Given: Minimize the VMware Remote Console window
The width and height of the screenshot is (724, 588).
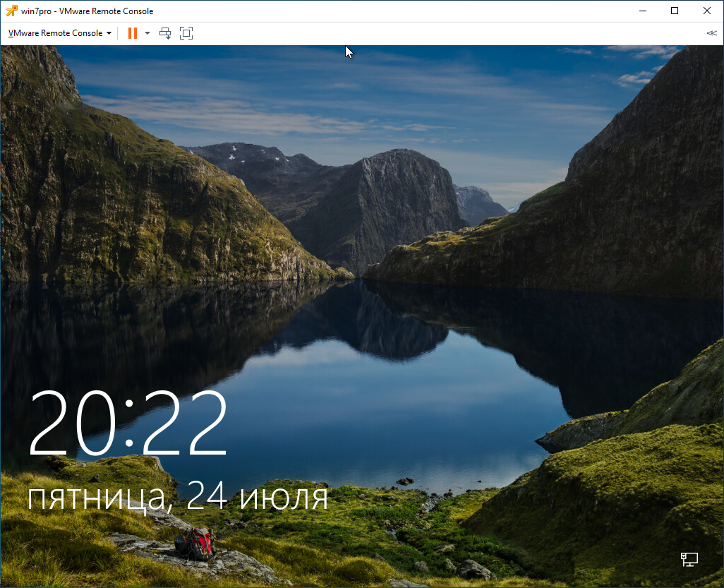Looking at the screenshot, I should [x=642, y=11].
